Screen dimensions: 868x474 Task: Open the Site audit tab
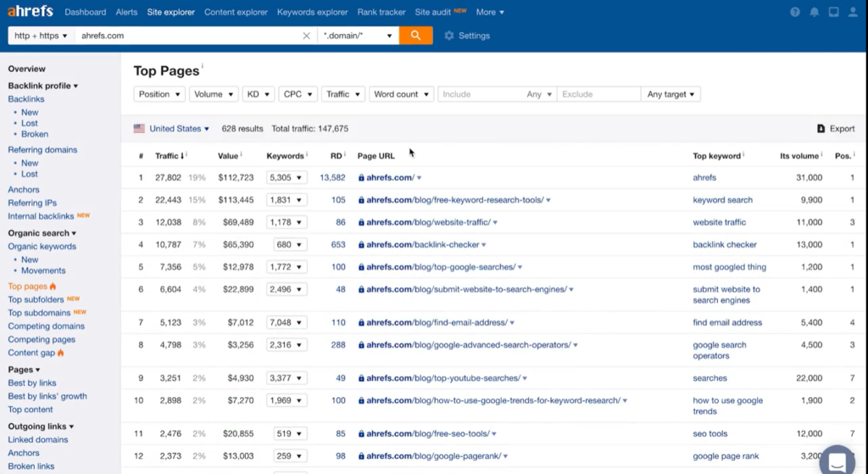433,12
